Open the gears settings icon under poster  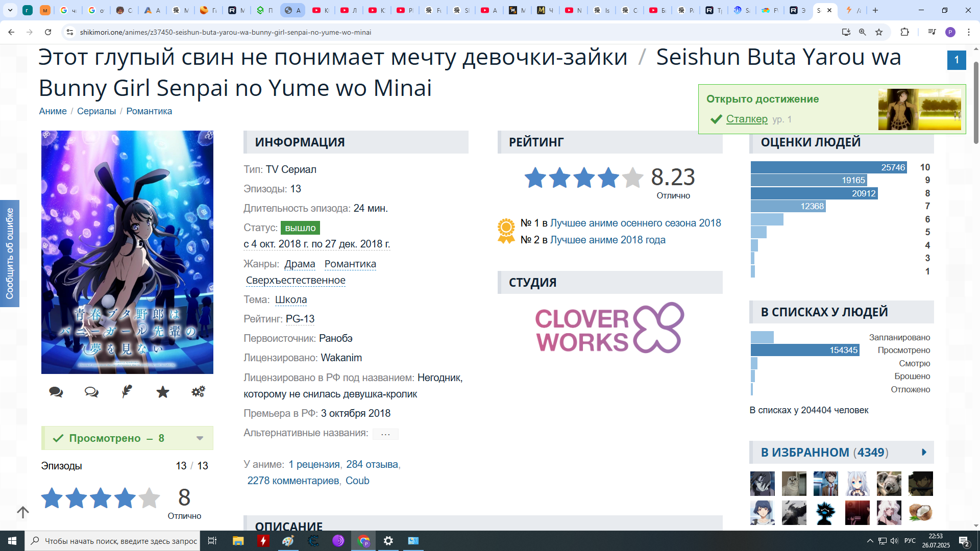[198, 391]
